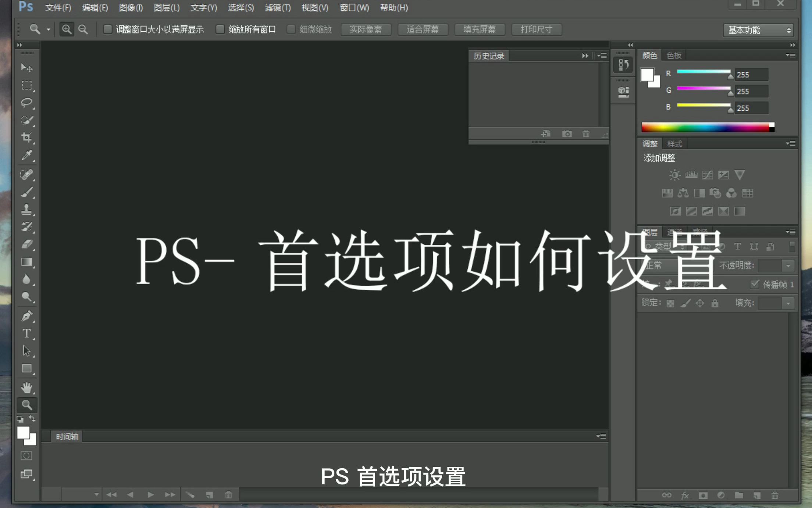Swap foreground and background colors
Screen dimensions: 812x508
pyautogui.click(x=32, y=419)
